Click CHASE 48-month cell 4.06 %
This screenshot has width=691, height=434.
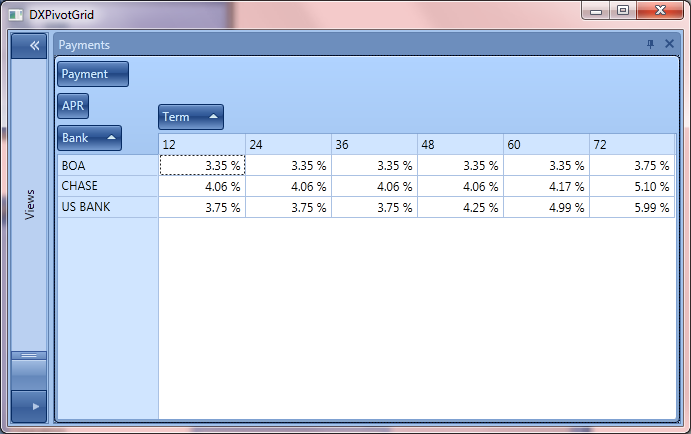[461, 186]
